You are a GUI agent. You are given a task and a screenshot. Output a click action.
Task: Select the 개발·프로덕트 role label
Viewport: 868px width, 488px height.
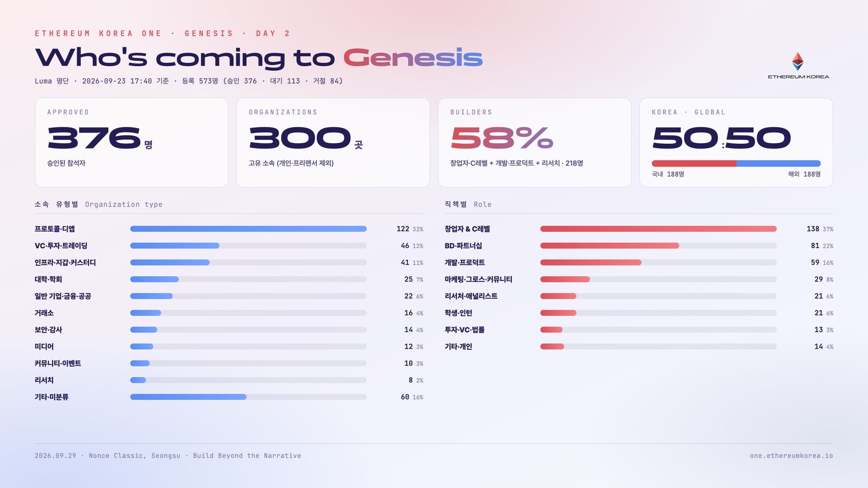pyautogui.click(x=465, y=262)
